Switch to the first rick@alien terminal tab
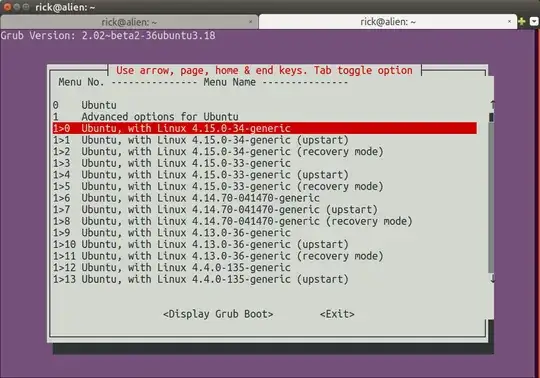The width and height of the screenshot is (540, 378). click(129, 22)
